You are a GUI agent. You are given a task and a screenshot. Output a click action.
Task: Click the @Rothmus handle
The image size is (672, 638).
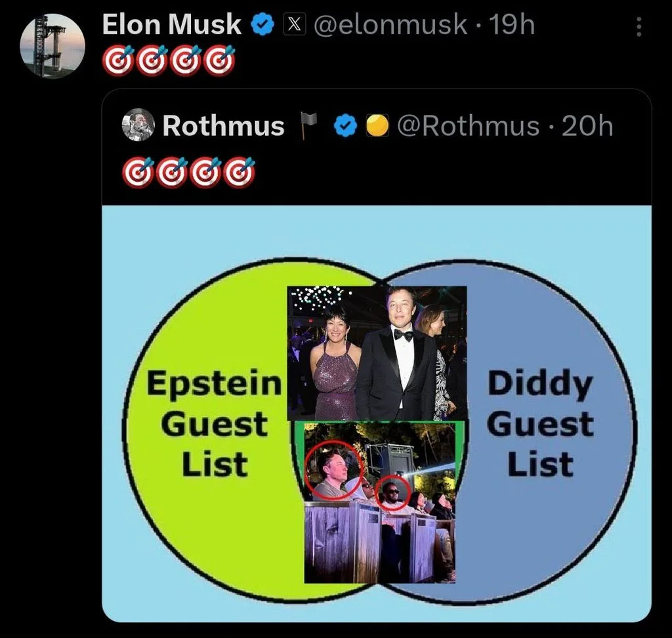click(468, 125)
